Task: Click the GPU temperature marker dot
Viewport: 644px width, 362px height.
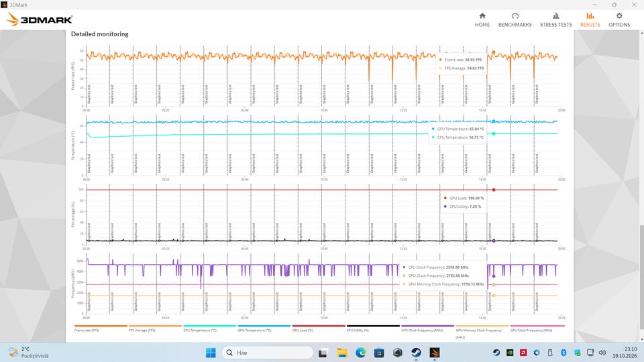Action: pyautogui.click(x=494, y=121)
